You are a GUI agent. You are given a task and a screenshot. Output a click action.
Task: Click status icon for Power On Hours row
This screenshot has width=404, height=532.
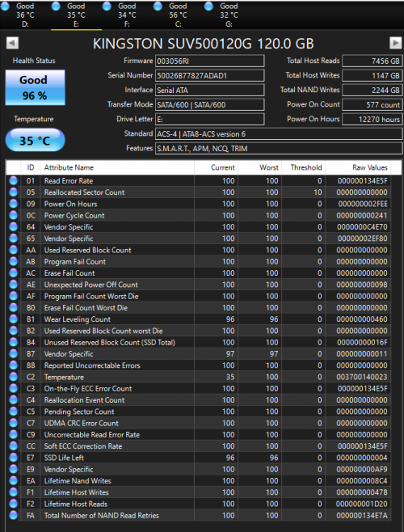click(x=13, y=204)
